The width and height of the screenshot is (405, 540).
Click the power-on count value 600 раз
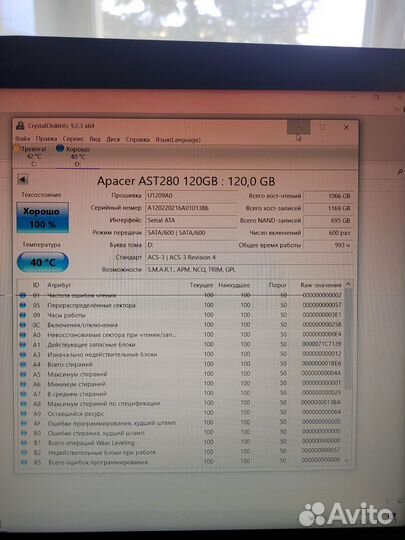[x=328, y=233]
